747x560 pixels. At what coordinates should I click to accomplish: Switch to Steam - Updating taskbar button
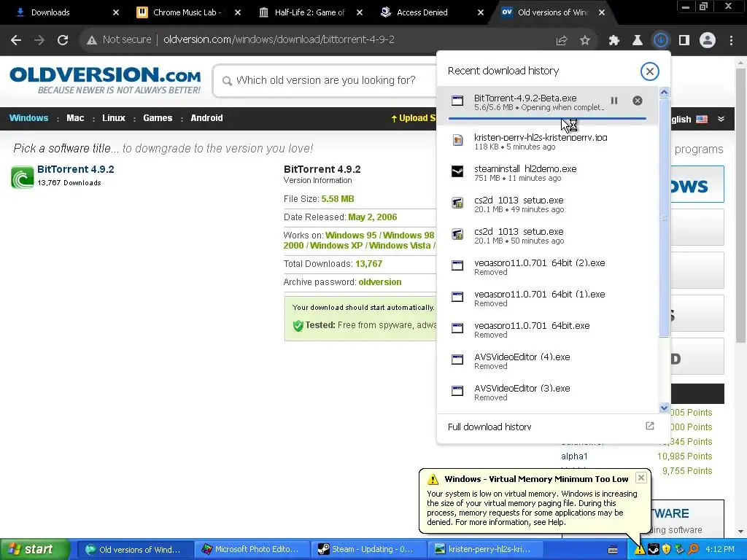tap(368, 550)
